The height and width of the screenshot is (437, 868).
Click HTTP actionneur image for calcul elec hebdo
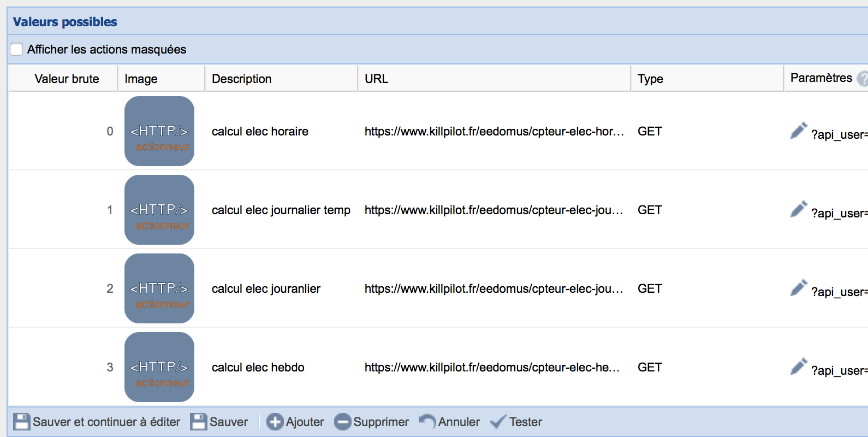(x=159, y=367)
